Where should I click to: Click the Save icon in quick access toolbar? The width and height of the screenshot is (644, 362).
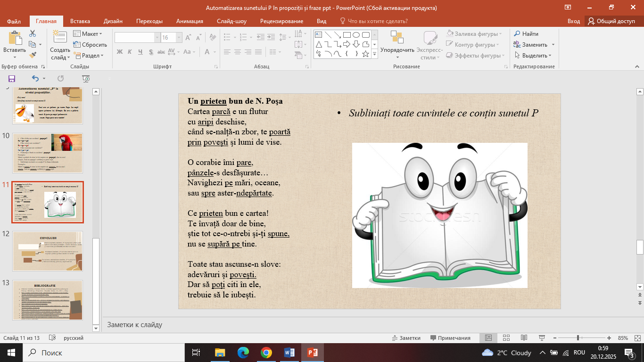click(x=12, y=79)
